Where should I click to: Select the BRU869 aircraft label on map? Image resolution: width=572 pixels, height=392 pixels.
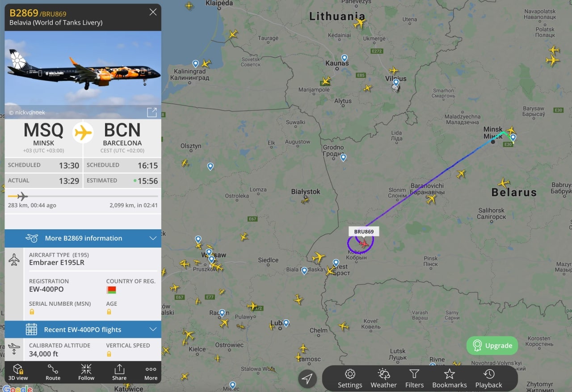click(364, 232)
